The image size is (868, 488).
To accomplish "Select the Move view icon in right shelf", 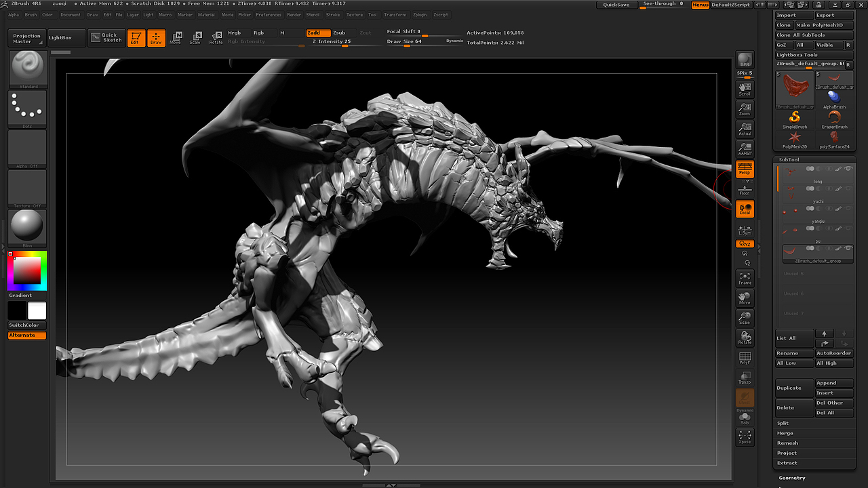I will click(745, 298).
